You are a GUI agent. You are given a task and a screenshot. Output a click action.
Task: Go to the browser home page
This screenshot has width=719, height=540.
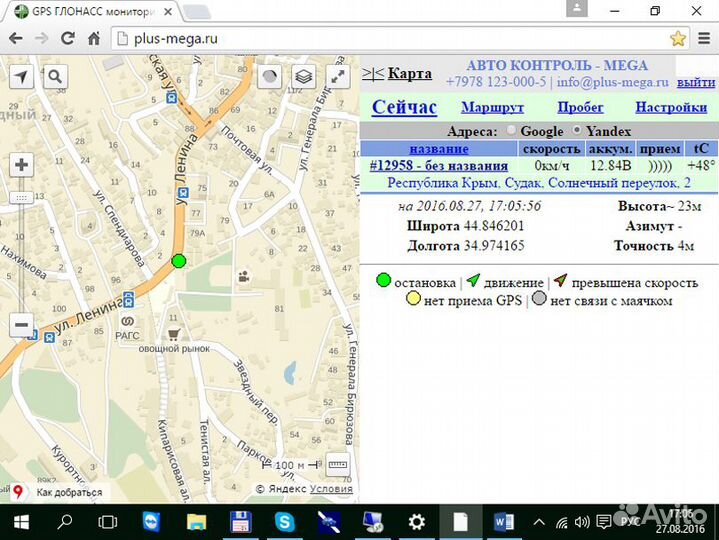(94, 39)
